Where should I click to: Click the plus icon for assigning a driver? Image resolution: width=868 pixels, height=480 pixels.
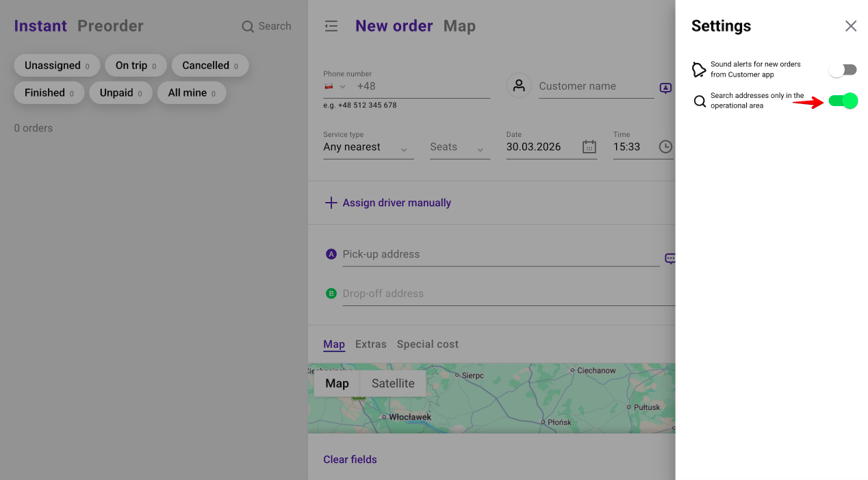click(x=331, y=203)
